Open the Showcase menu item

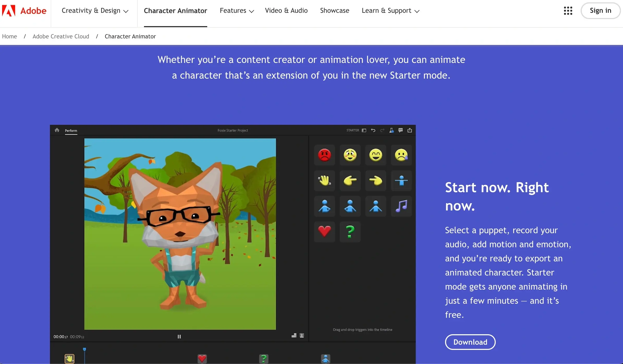click(x=334, y=10)
